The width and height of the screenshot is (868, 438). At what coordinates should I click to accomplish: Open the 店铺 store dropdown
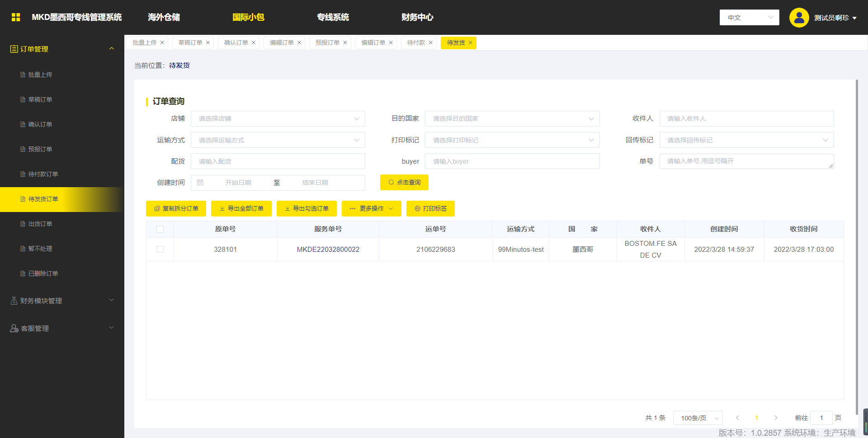tap(278, 118)
